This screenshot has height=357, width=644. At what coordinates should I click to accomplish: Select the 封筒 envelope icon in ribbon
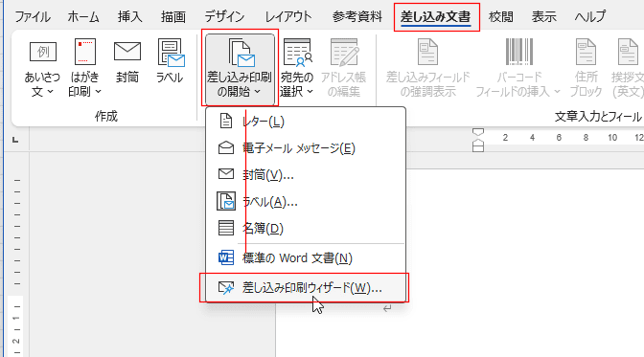click(x=126, y=52)
